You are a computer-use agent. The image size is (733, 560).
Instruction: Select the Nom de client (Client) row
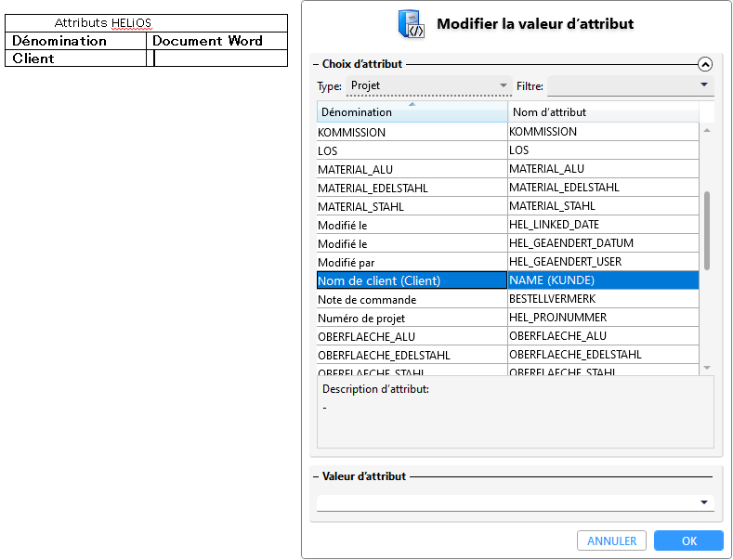coord(507,280)
